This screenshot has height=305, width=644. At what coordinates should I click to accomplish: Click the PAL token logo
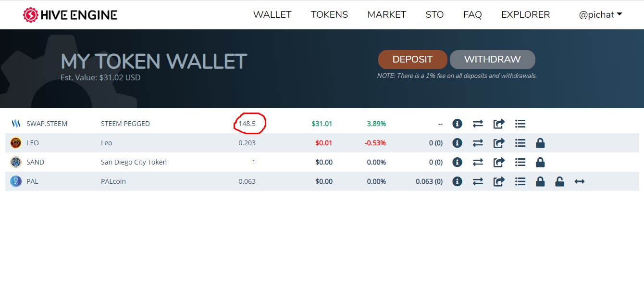point(16,181)
